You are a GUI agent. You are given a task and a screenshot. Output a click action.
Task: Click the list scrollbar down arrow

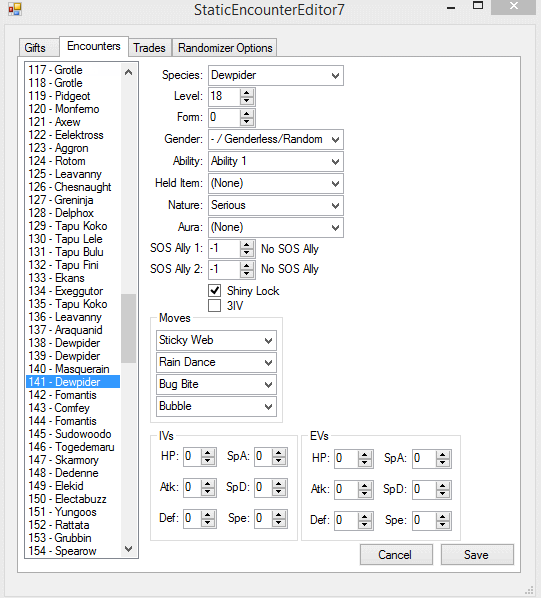coord(128,549)
